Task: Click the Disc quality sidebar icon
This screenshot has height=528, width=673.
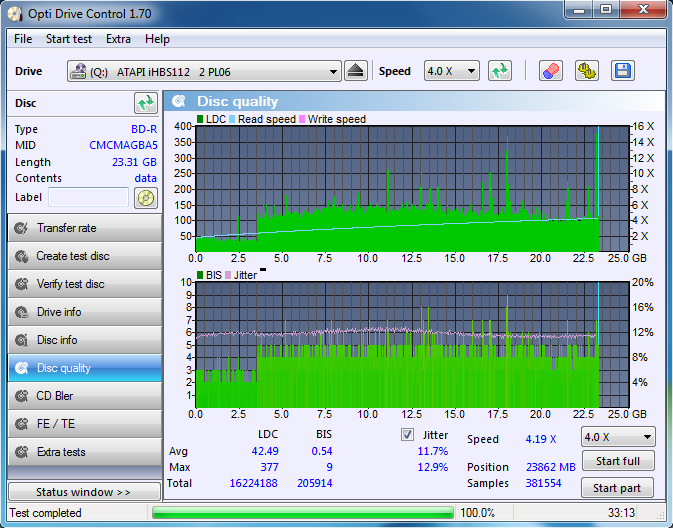Action: (x=21, y=368)
